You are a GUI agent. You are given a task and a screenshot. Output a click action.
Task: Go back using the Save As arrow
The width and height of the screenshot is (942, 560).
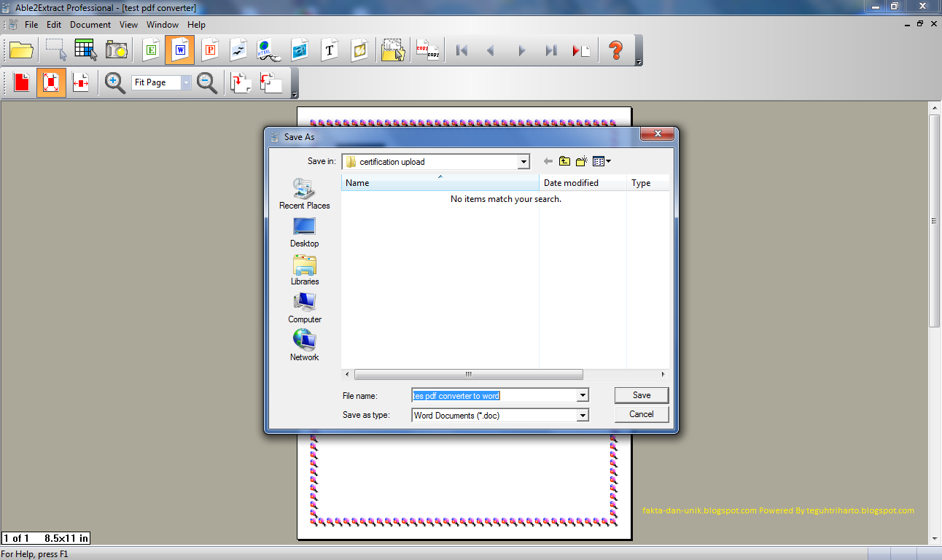click(x=548, y=161)
